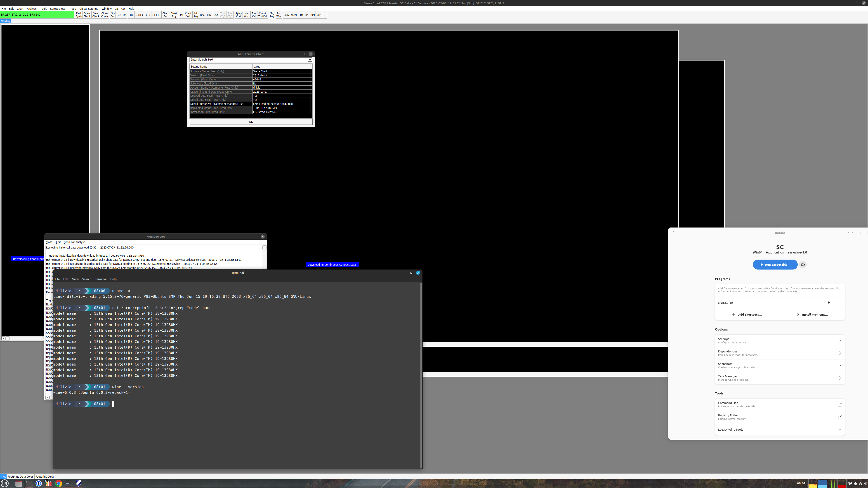Open the 1Password taskbar icon

coord(38,484)
